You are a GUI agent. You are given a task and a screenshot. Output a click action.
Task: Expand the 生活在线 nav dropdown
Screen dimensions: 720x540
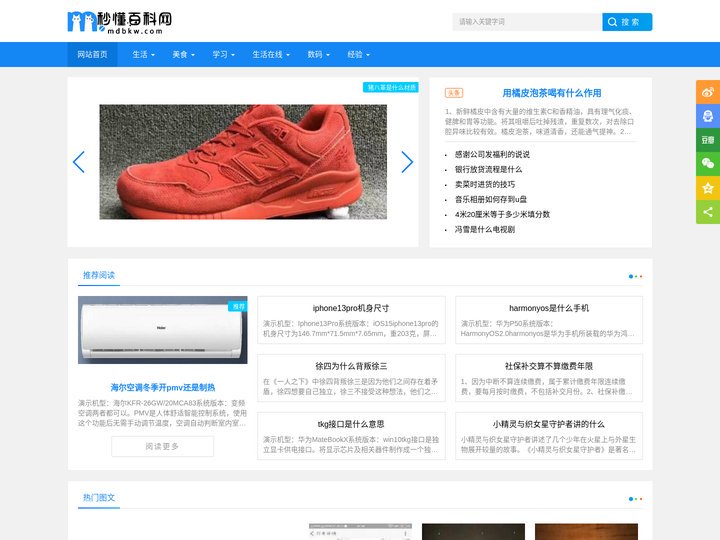click(x=271, y=54)
